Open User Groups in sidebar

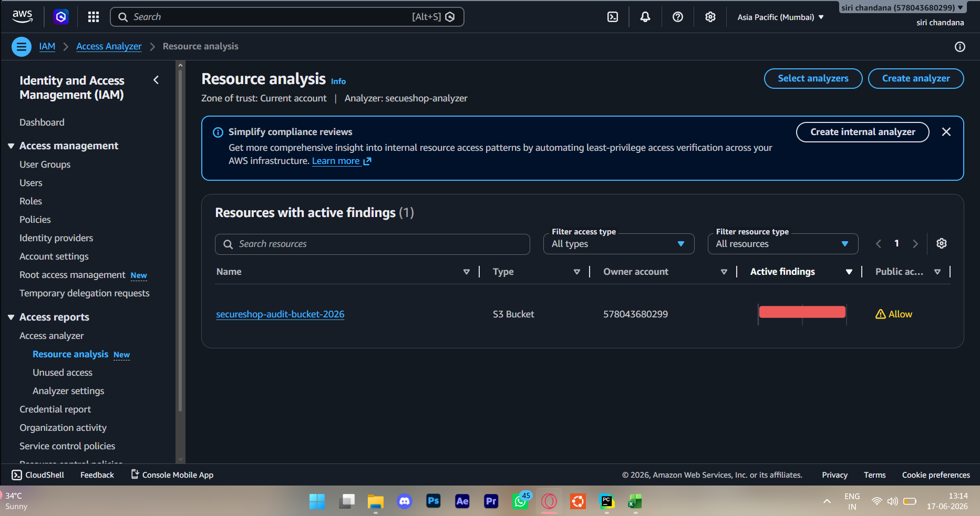[x=45, y=164]
